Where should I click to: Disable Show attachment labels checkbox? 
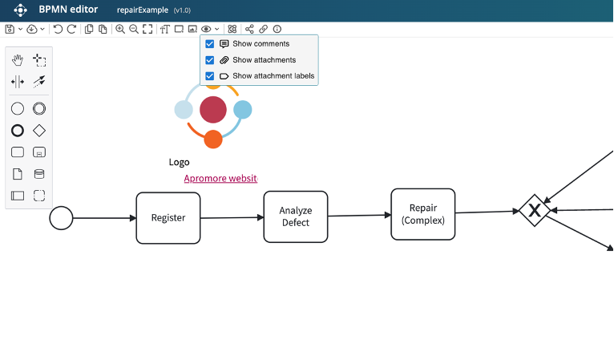(210, 76)
